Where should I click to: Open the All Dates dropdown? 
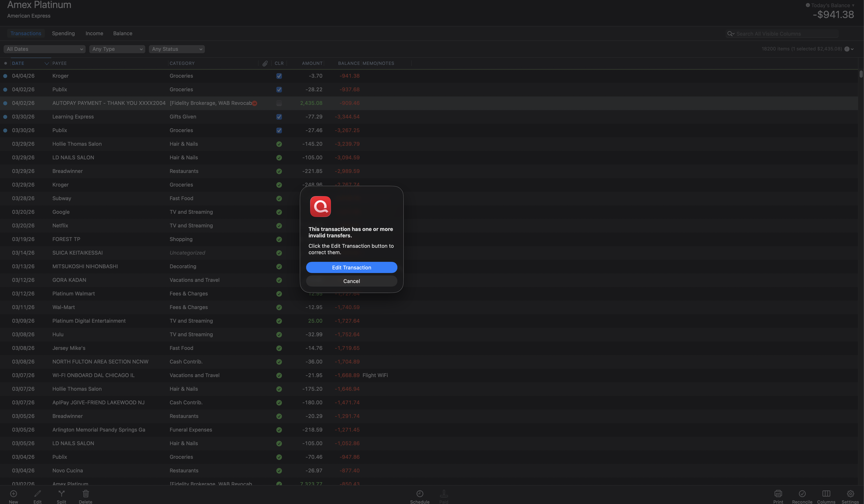point(45,49)
